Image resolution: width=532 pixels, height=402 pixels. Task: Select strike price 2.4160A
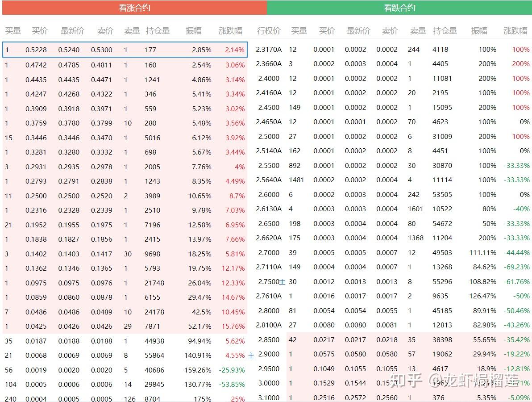[269, 93]
